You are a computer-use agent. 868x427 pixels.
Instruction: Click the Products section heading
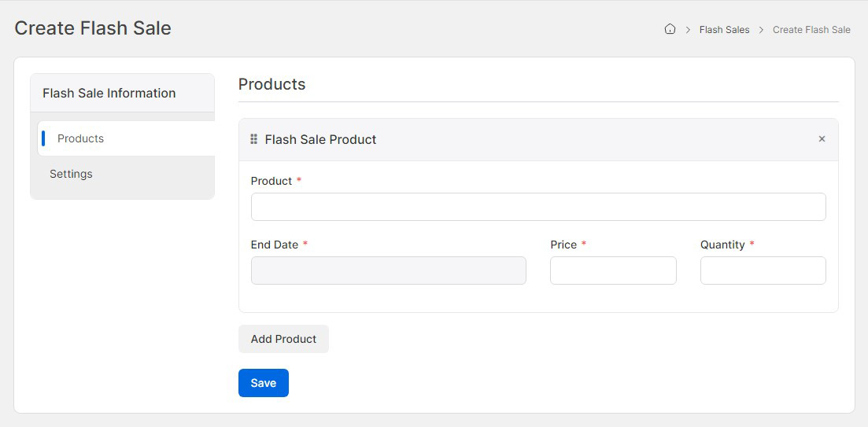pos(271,84)
